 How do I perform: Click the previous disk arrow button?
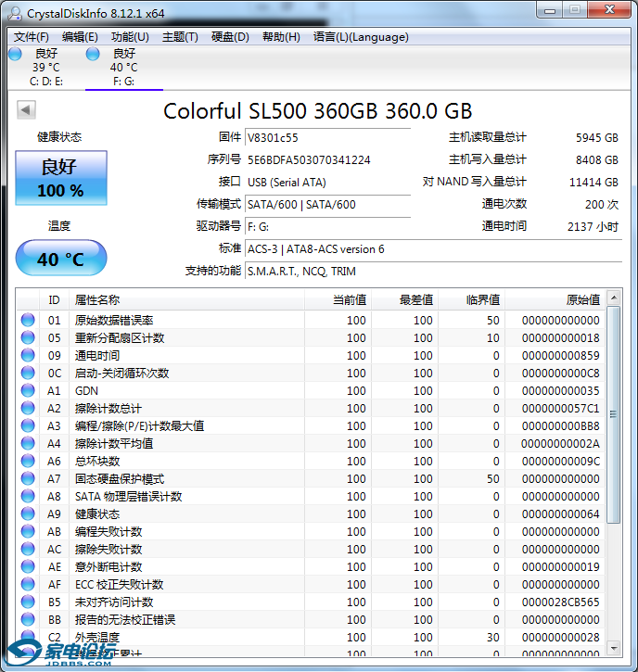tap(26, 109)
